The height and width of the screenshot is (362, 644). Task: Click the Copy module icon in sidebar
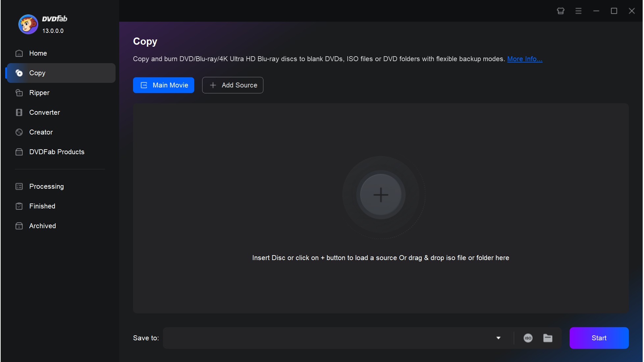point(19,73)
